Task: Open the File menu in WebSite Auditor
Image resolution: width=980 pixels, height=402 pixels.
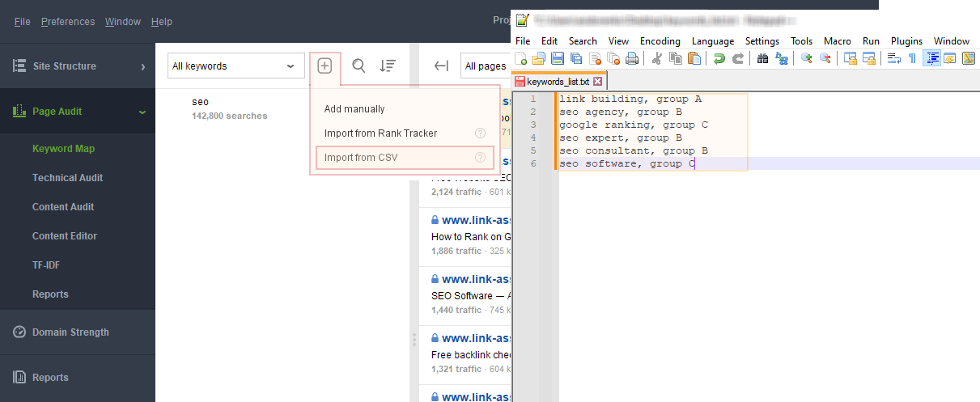Action: (23, 22)
